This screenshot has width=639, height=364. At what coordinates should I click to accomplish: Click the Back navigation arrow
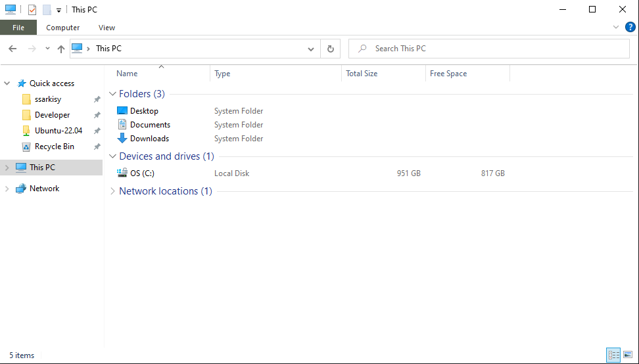pos(12,49)
